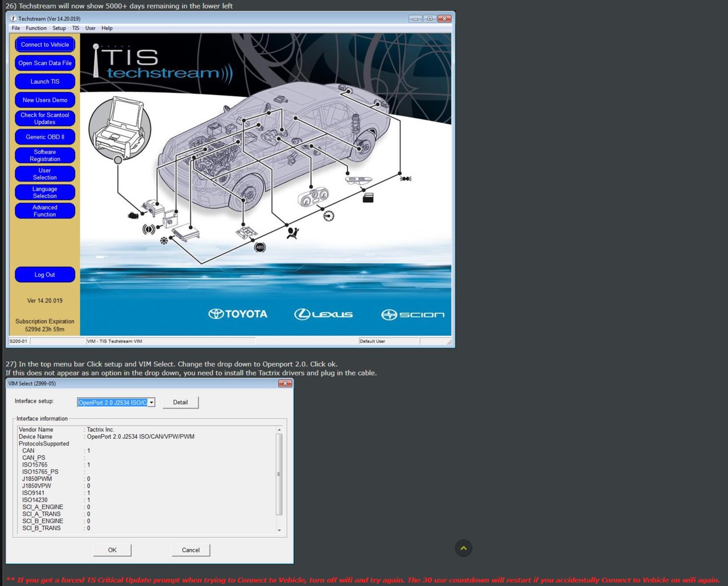This screenshot has width=728, height=586.
Task: Open the TIS menu
Action: [x=76, y=28]
